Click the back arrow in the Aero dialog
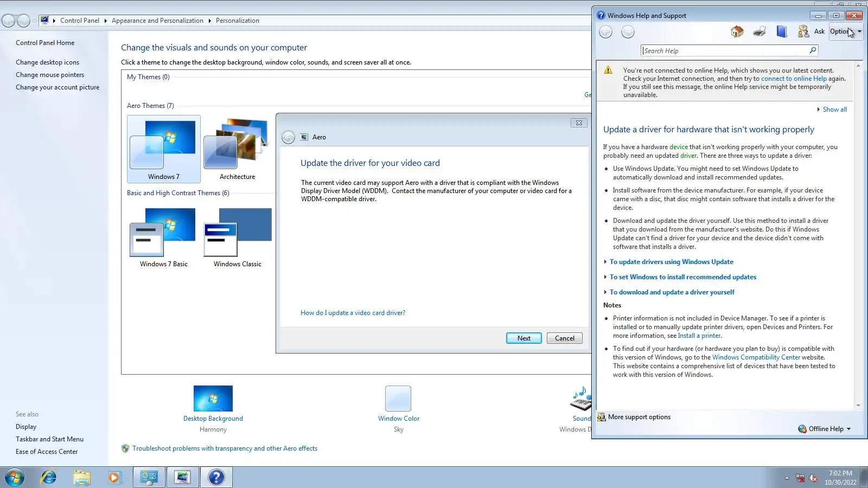The image size is (868, 488). 288,137
